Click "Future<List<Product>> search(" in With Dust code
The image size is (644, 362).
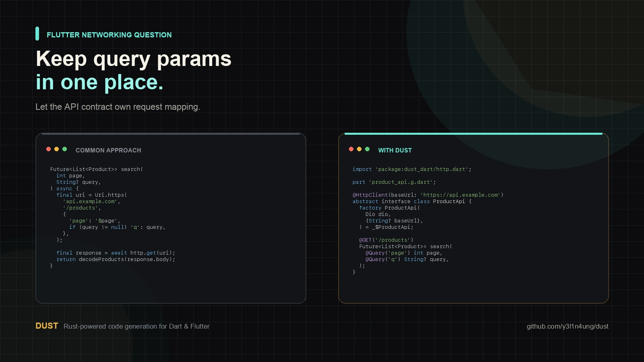(405, 247)
